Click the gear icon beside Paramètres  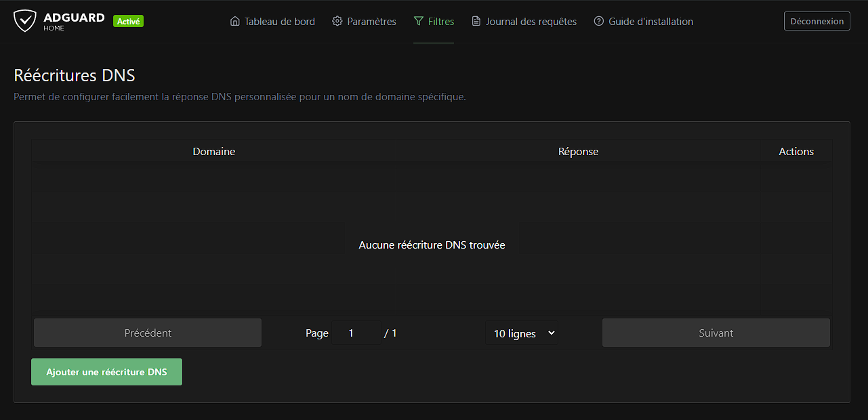coord(337,21)
